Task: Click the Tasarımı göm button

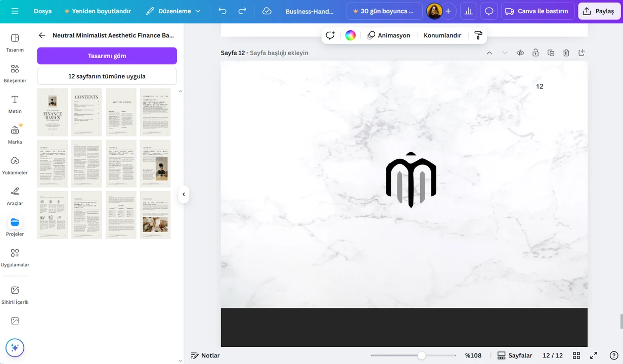Action: click(x=107, y=56)
